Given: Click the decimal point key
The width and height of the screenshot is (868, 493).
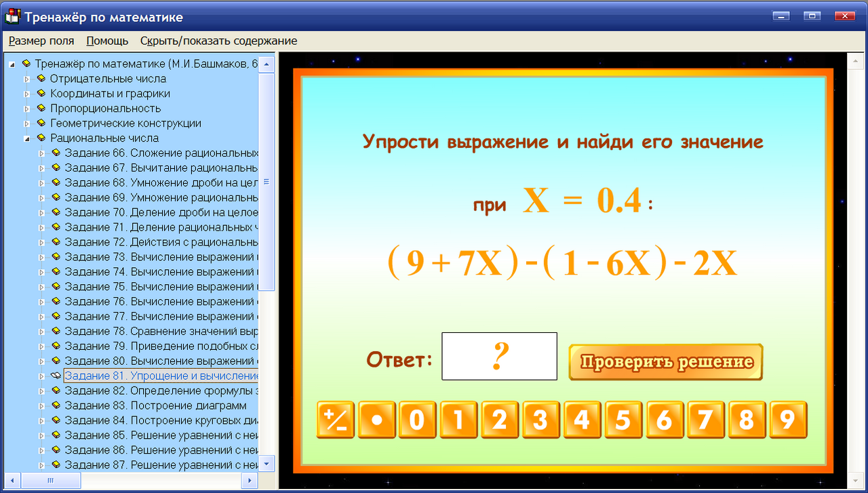Looking at the screenshot, I should [376, 420].
